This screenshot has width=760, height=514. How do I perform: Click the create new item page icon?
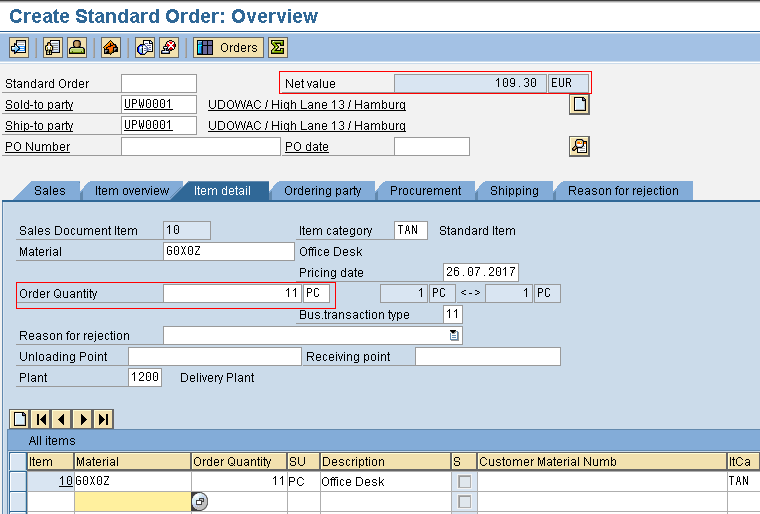(19, 419)
